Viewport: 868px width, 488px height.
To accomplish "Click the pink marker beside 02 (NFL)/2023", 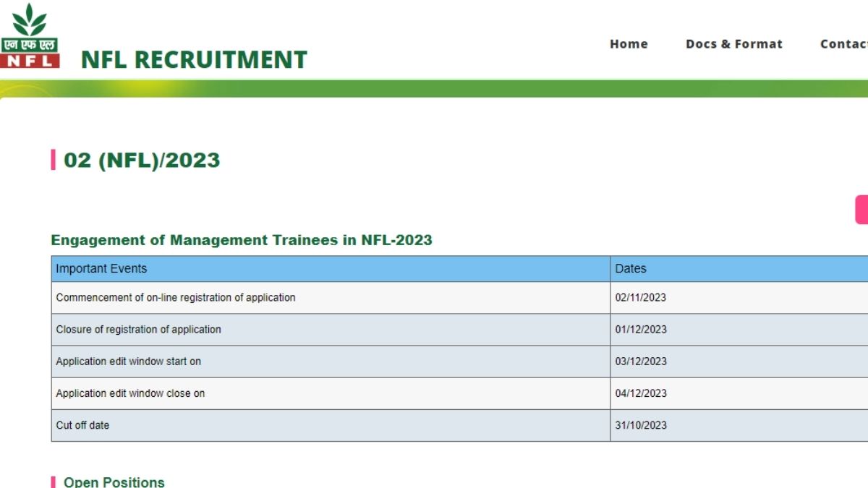I will [52, 159].
